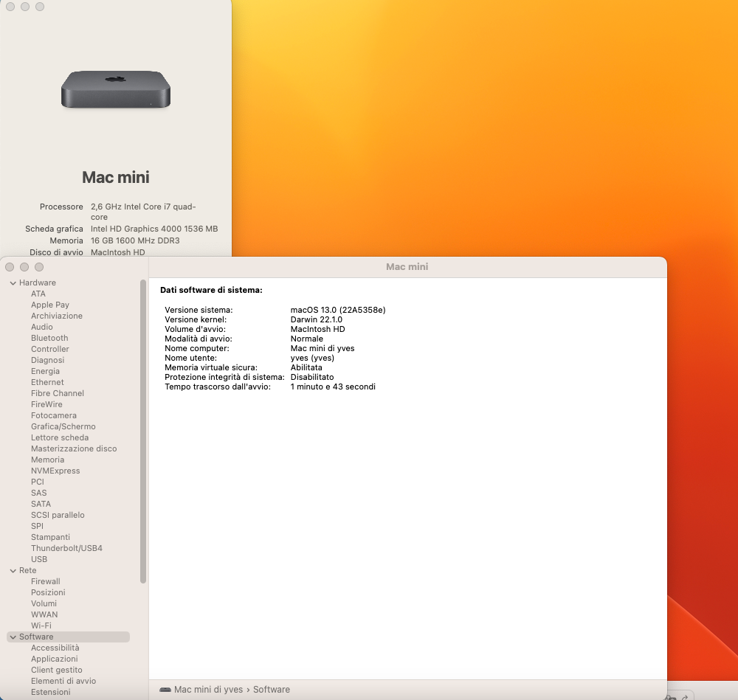The height and width of the screenshot is (700, 738).
Task: Collapse the Software section chevron
Action: [13, 637]
